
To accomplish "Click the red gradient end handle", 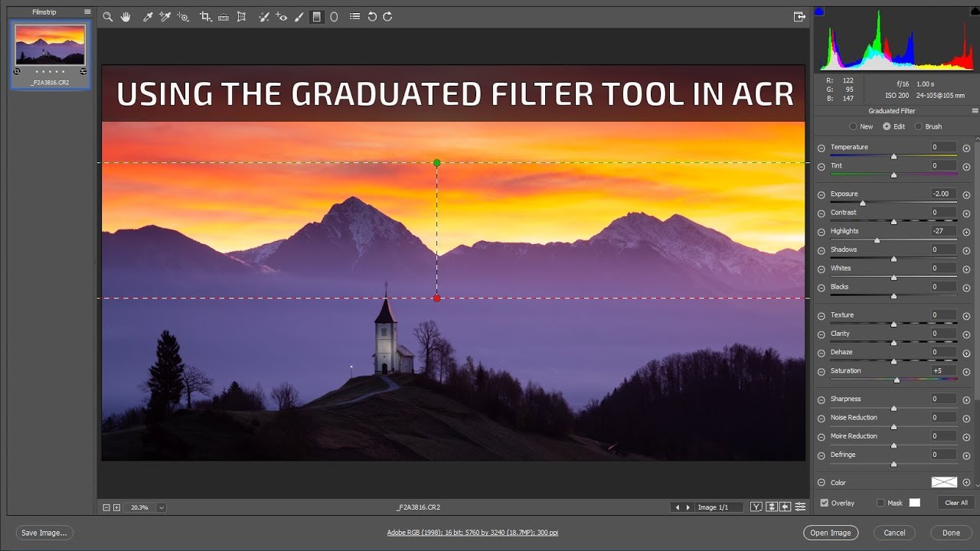I will (x=436, y=298).
